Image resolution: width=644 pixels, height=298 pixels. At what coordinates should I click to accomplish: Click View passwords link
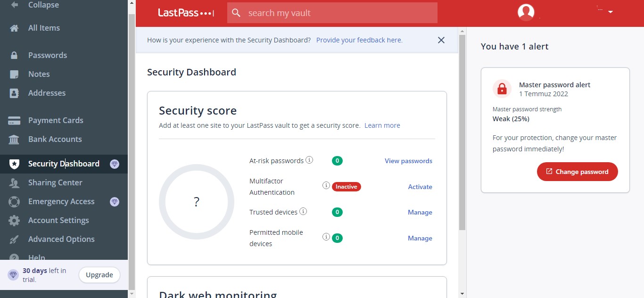(x=408, y=161)
